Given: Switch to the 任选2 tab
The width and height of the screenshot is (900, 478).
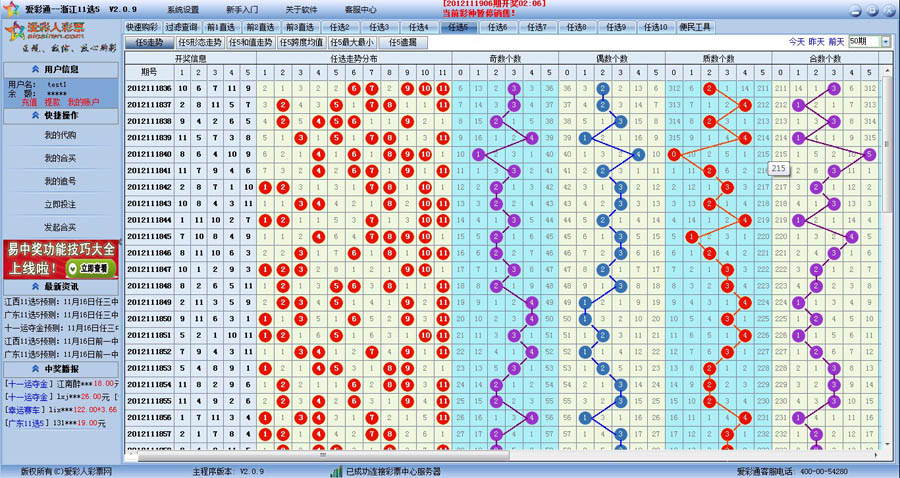Looking at the screenshot, I should pyautogui.click(x=340, y=27).
